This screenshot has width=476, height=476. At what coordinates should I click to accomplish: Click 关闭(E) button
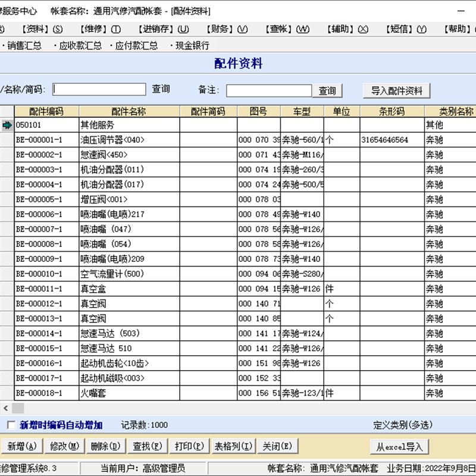click(277, 446)
